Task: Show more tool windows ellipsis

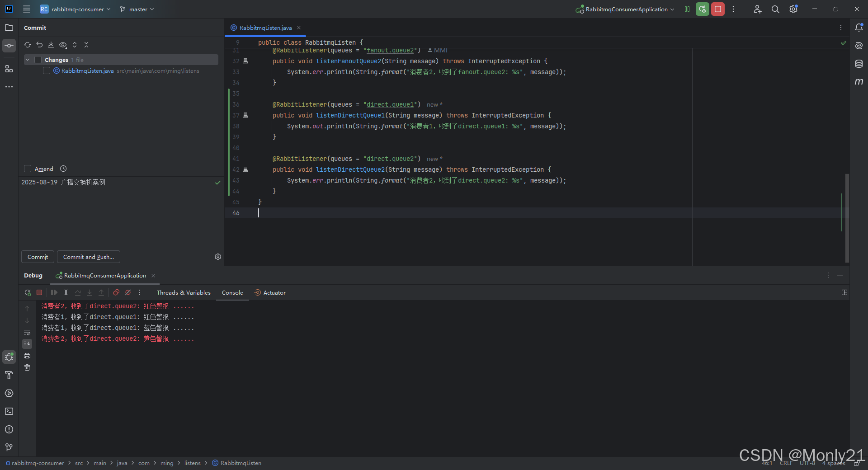Action: coord(9,87)
